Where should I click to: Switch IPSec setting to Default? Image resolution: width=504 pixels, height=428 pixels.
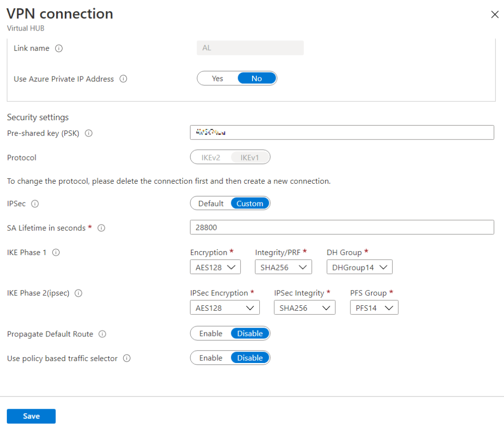(211, 203)
